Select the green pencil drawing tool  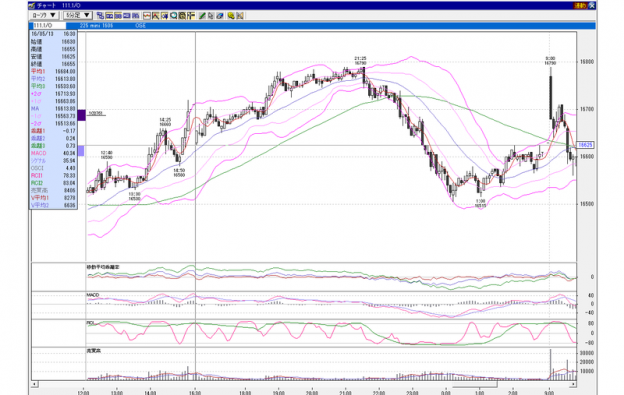(202, 16)
